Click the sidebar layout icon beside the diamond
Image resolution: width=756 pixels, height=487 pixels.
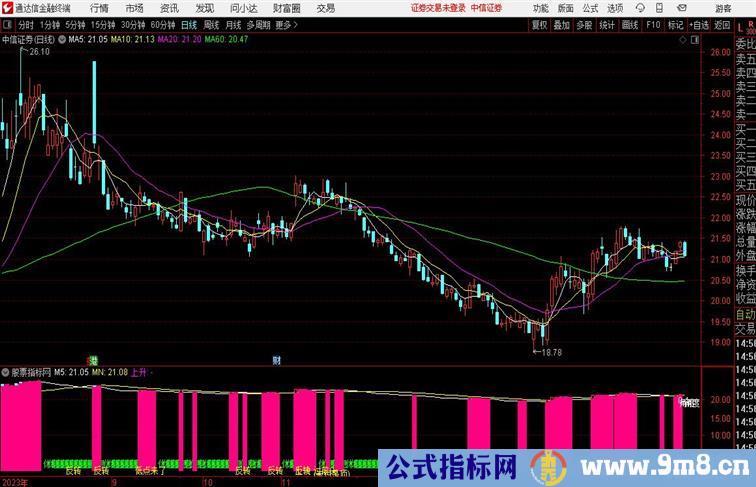[x=694, y=40]
